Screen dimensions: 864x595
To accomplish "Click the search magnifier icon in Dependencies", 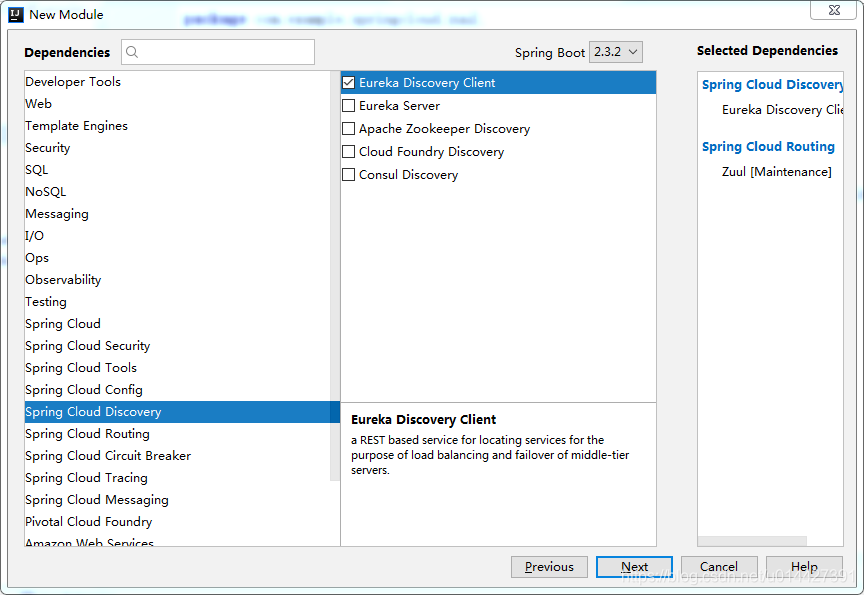I will (132, 52).
